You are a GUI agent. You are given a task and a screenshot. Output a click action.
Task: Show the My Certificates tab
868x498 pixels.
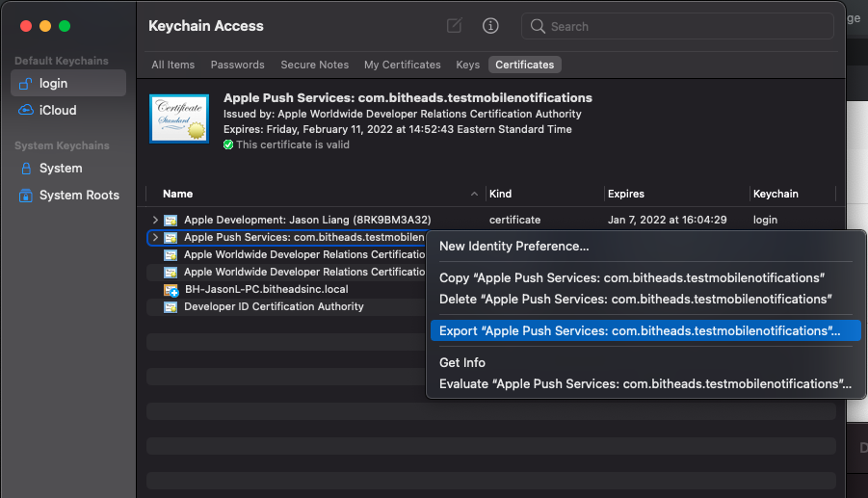click(x=403, y=65)
